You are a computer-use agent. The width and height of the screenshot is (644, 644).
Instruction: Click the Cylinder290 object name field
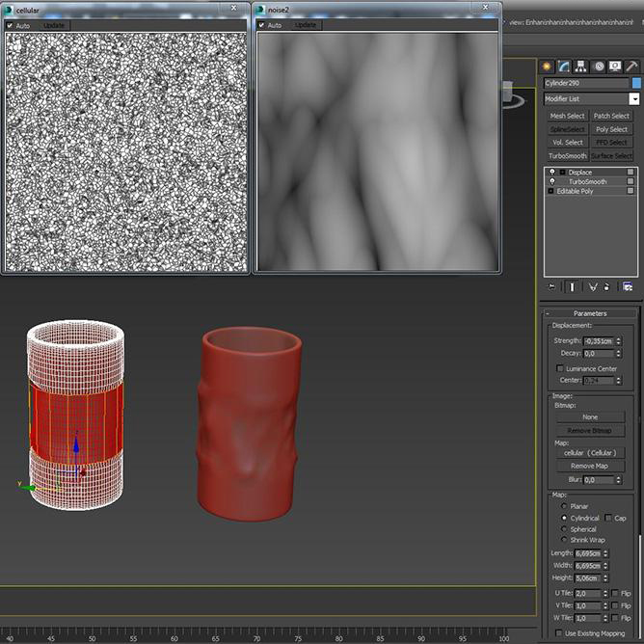click(x=586, y=83)
